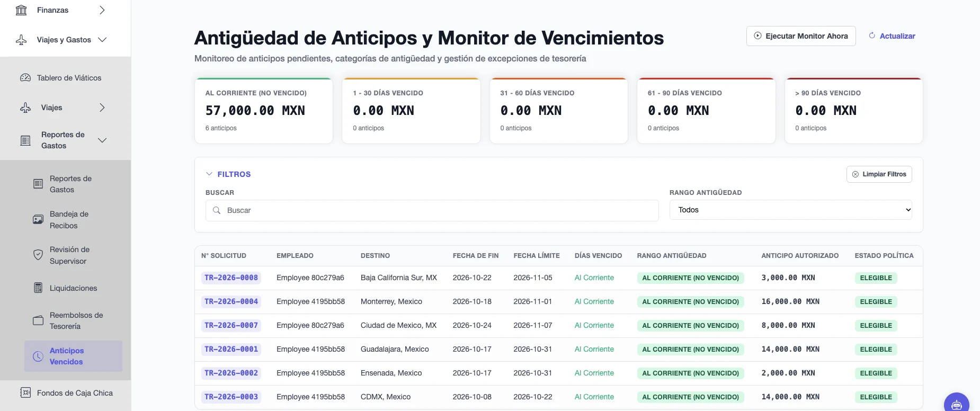Click Ejecutar Monitor Ahora button
This screenshot has height=411, width=980.
(801, 36)
